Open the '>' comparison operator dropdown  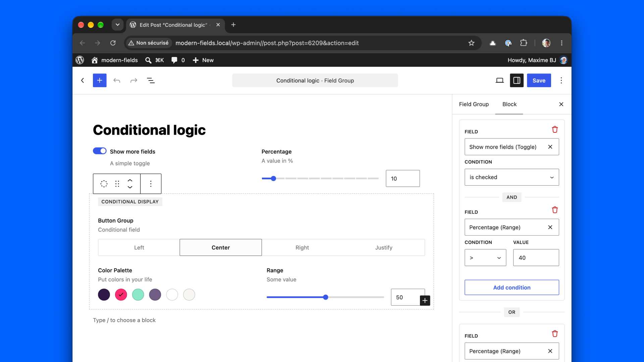pos(485,257)
